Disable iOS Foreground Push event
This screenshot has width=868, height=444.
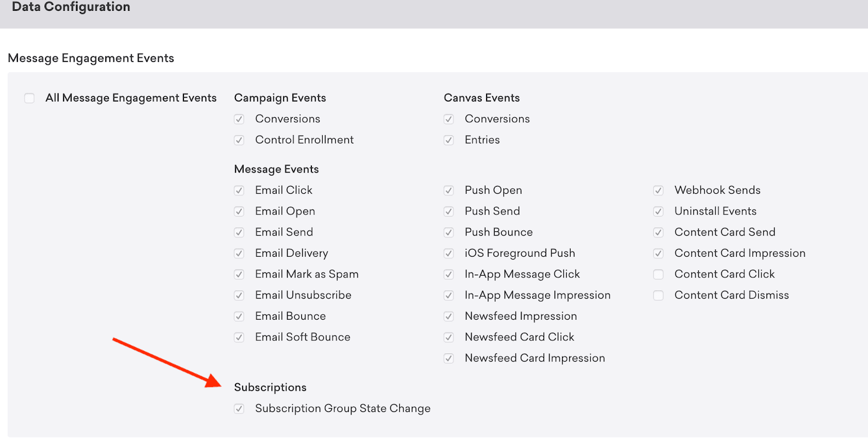point(449,253)
